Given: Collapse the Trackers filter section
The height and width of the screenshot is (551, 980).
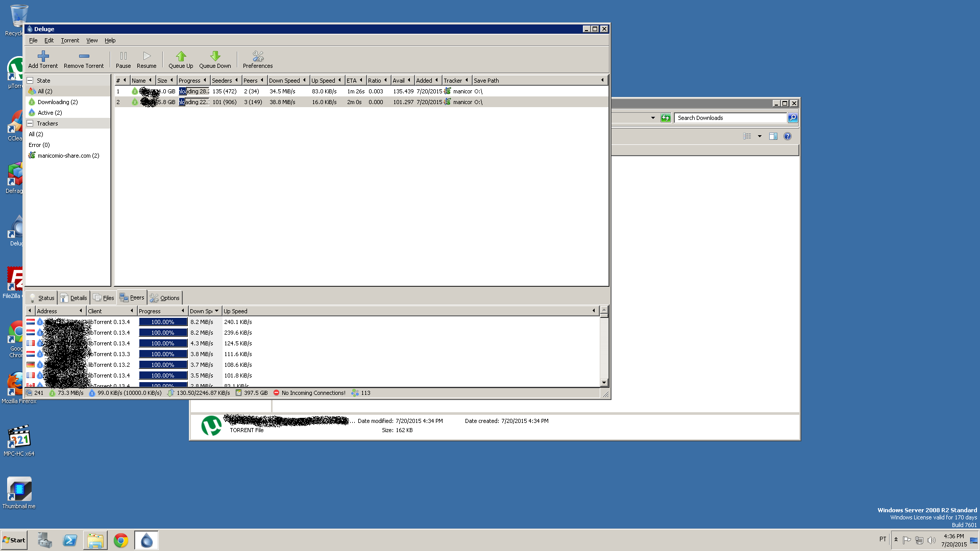Looking at the screenshot, I should point(30,123).
